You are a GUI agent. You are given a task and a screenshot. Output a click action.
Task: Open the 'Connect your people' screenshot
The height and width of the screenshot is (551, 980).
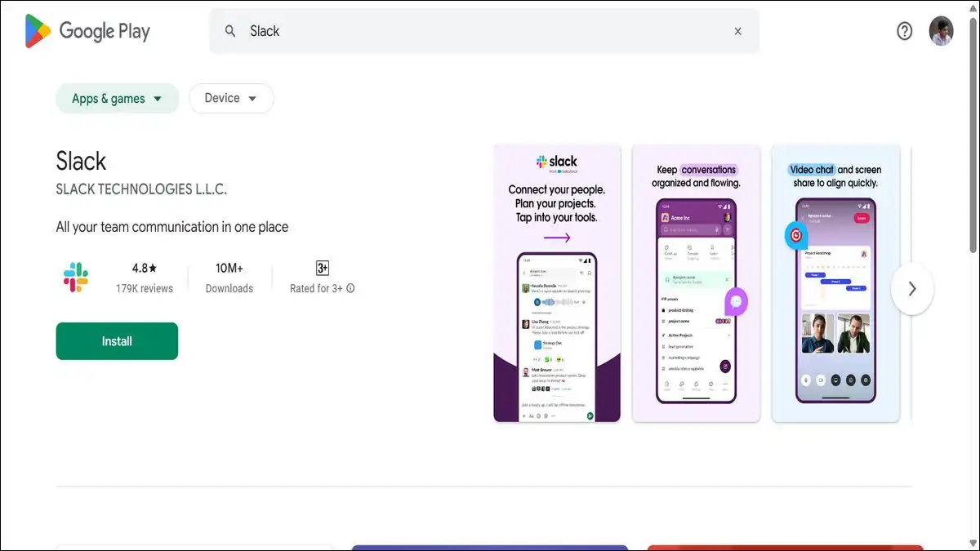pyautogui.click(x=557, y=283)
